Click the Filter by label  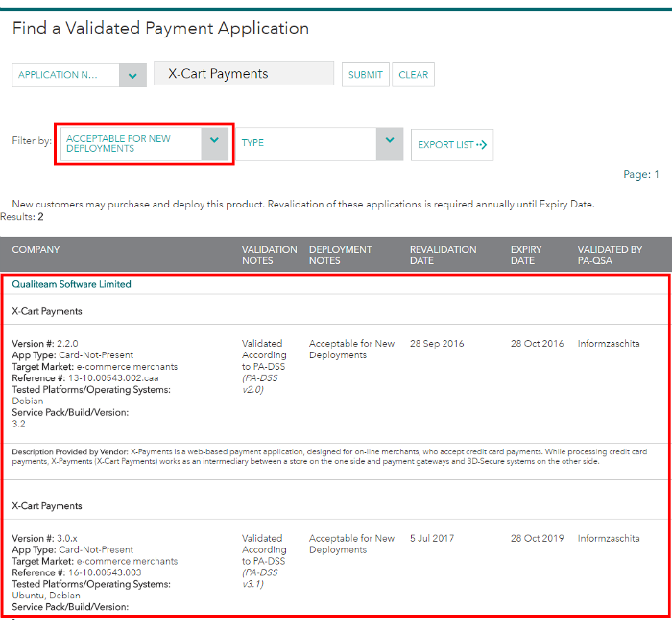(32, 140)
